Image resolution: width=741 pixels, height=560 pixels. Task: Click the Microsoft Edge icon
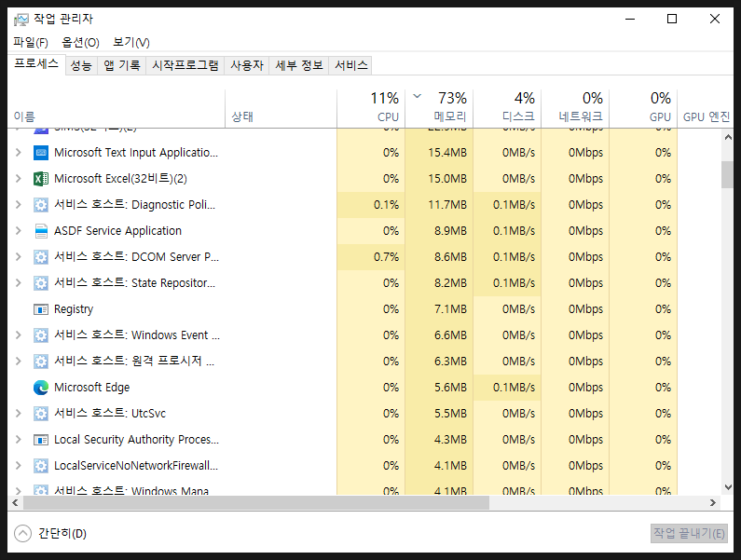[x=41, y=388]
